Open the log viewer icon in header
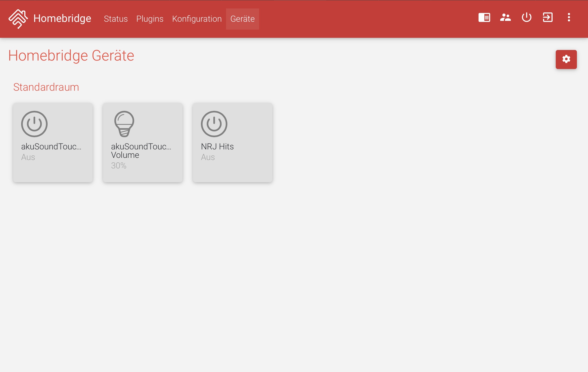 (x=484, y=18)
